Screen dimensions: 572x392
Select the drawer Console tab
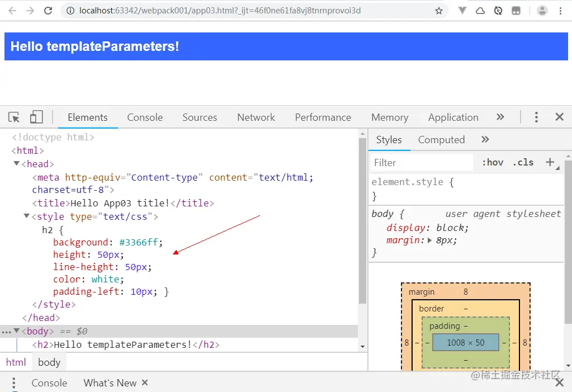pos(49,383)
